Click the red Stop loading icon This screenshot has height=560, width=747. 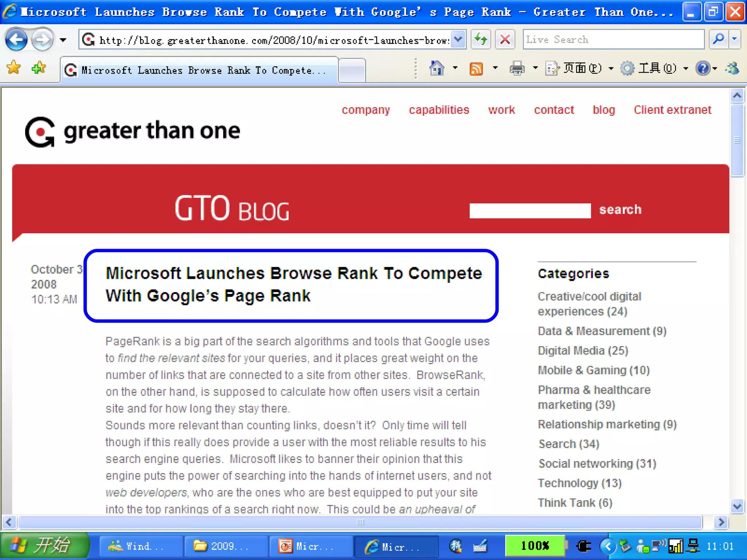pyautogui.click(x=505, y=39)
